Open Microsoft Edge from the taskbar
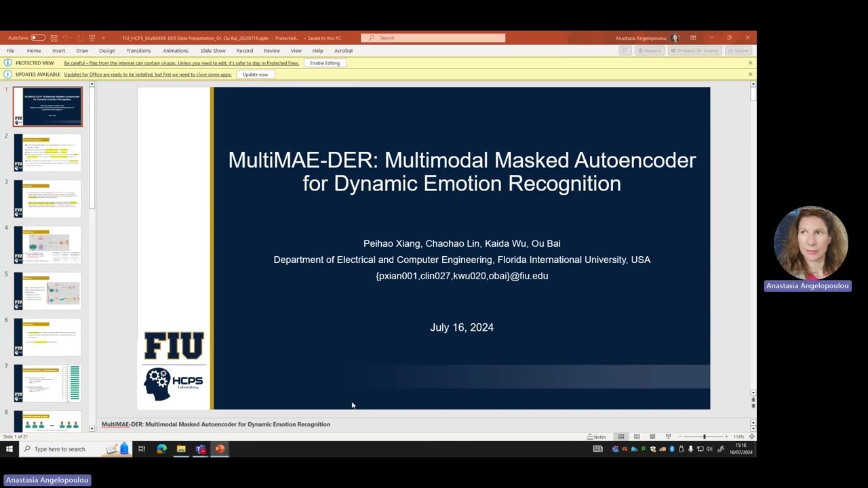The height and width of the screenshot is (488, 868). [161, 449]
